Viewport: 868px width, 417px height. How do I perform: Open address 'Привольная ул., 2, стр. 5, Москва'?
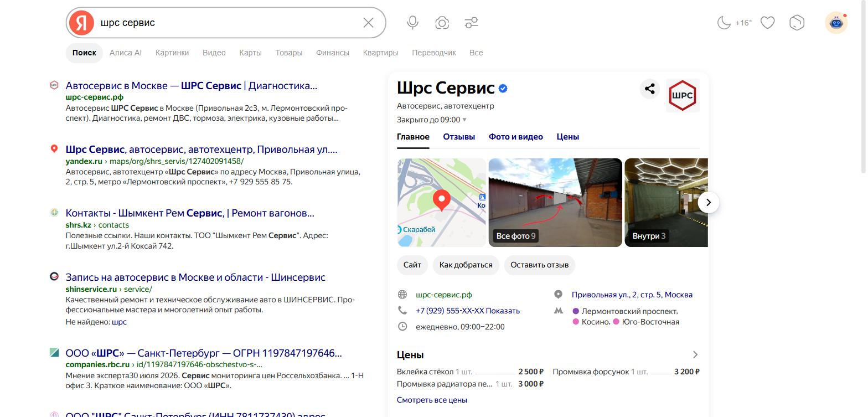tap(632, 295)
